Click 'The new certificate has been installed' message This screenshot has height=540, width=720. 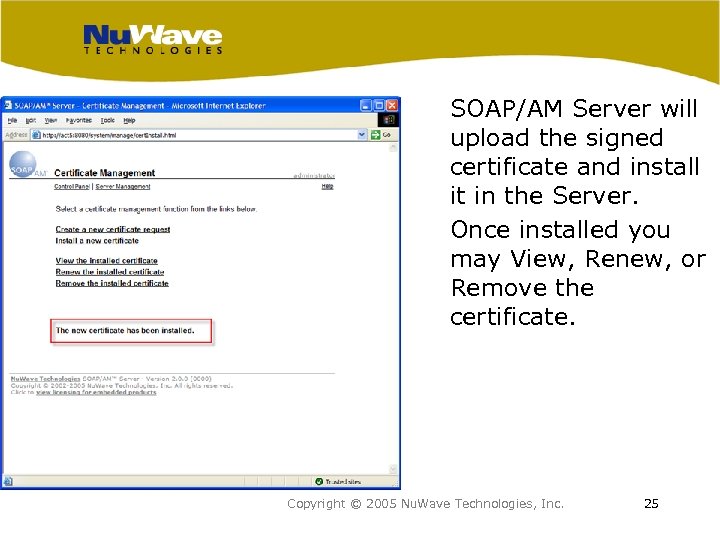tap(125, 331)
